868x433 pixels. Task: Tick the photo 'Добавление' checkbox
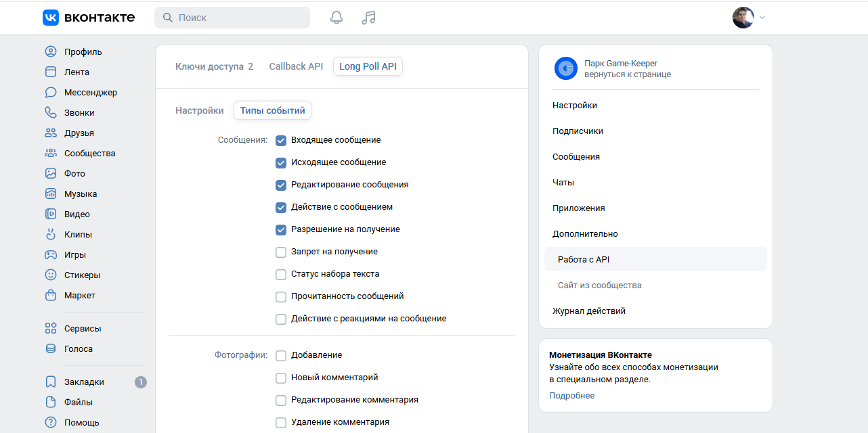click(281, 356)
